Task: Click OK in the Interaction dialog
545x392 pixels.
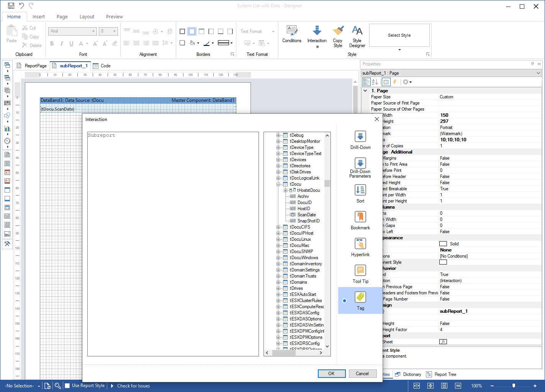Action: click(x=331, y=373)
